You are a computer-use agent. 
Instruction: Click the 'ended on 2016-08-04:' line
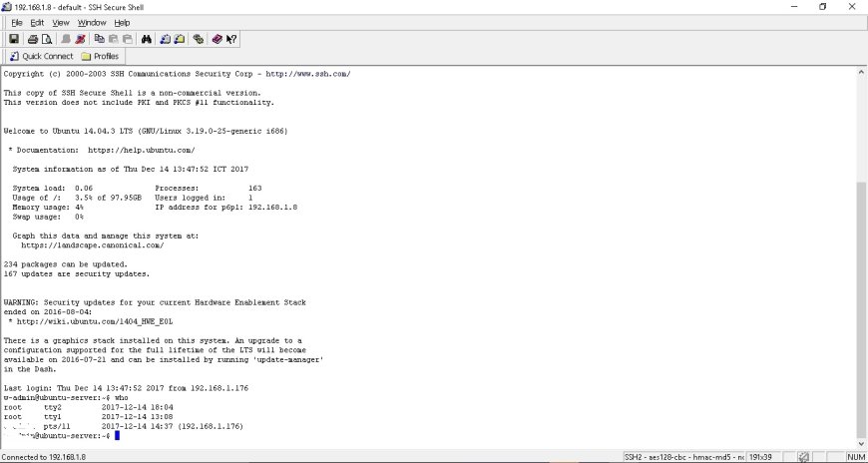click(48, 311)
